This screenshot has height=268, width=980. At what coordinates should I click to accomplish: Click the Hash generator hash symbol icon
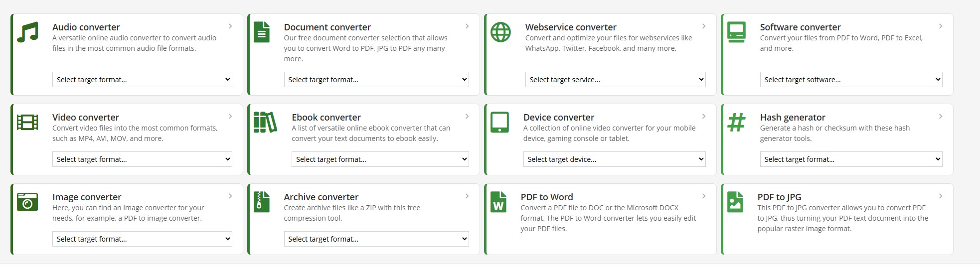(736, 123)
